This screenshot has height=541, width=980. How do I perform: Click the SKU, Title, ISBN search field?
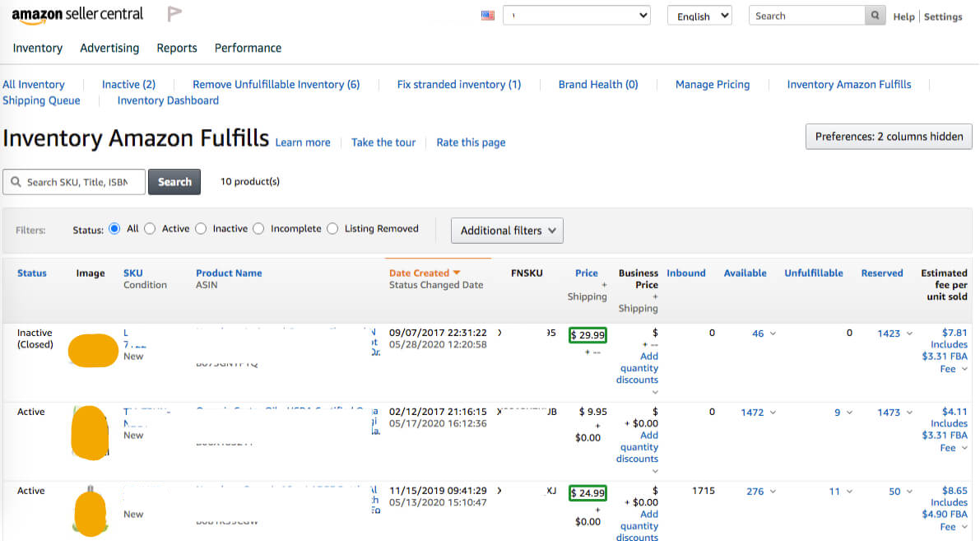[77, 182]
